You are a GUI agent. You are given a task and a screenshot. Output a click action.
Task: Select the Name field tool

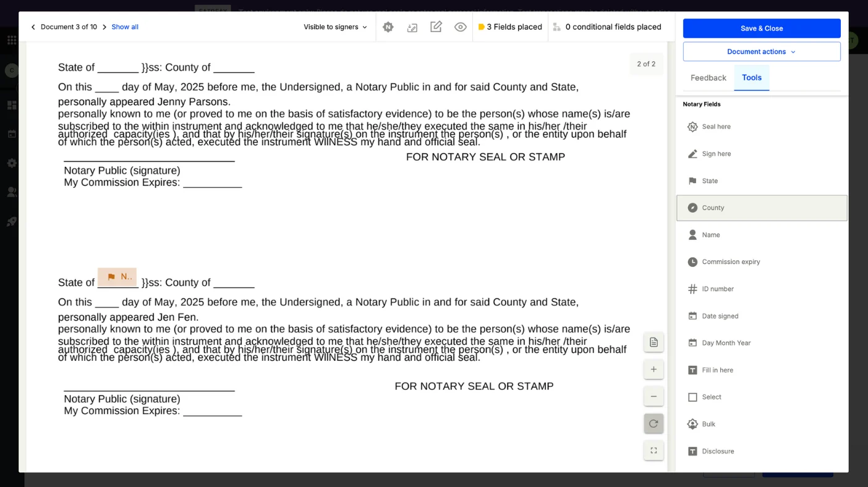click(x=762, y=235)
